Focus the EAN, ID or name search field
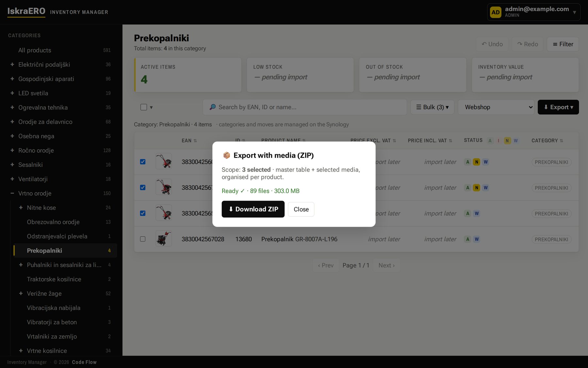588x368 pixels. tap(304, 107)
